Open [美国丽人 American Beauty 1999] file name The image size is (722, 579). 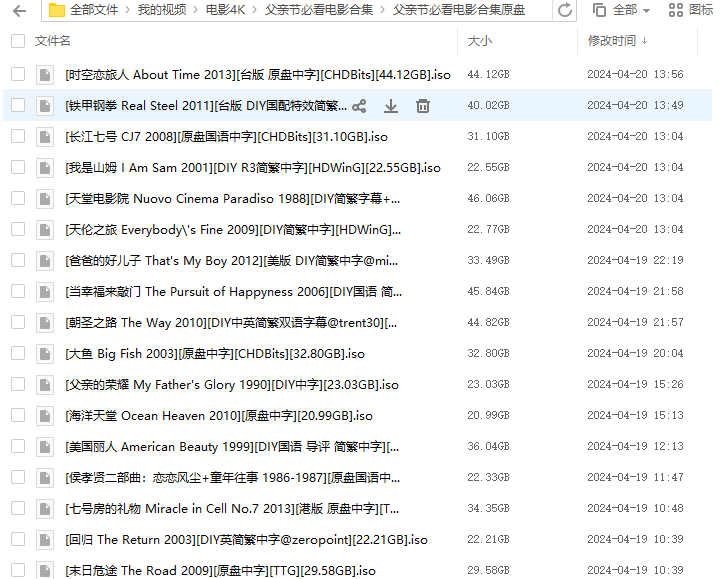point(232,446)
